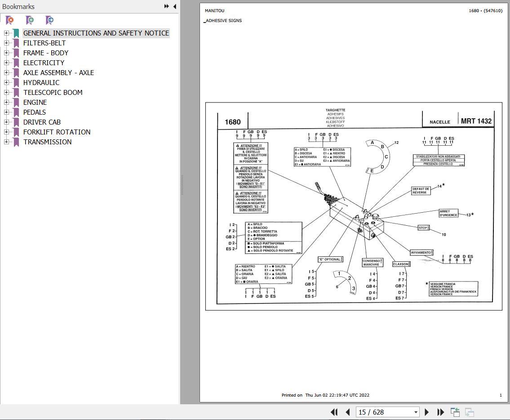Open the DRIVER CAB bookmark
This screenshot has width=510, height=420.
coord(42,122)
